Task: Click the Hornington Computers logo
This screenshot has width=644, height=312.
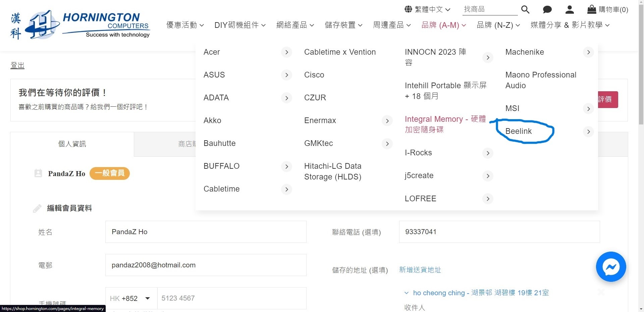Action: point(80,25)
